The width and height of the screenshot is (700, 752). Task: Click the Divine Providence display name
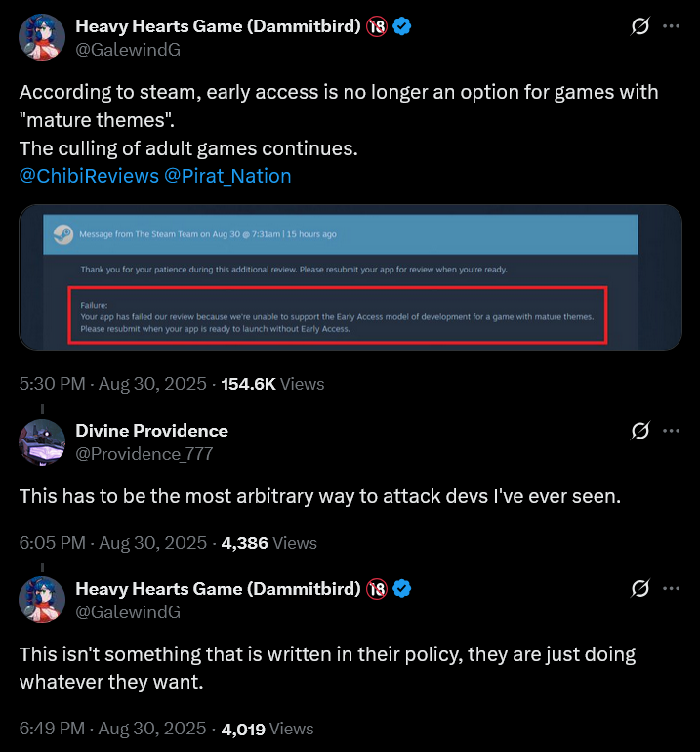151,431
